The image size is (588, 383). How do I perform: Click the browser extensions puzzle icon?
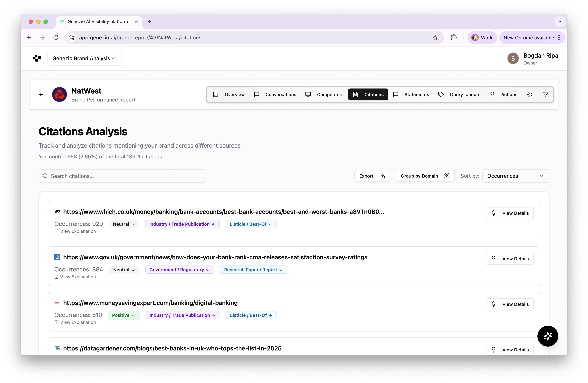[x=454, y=38]
